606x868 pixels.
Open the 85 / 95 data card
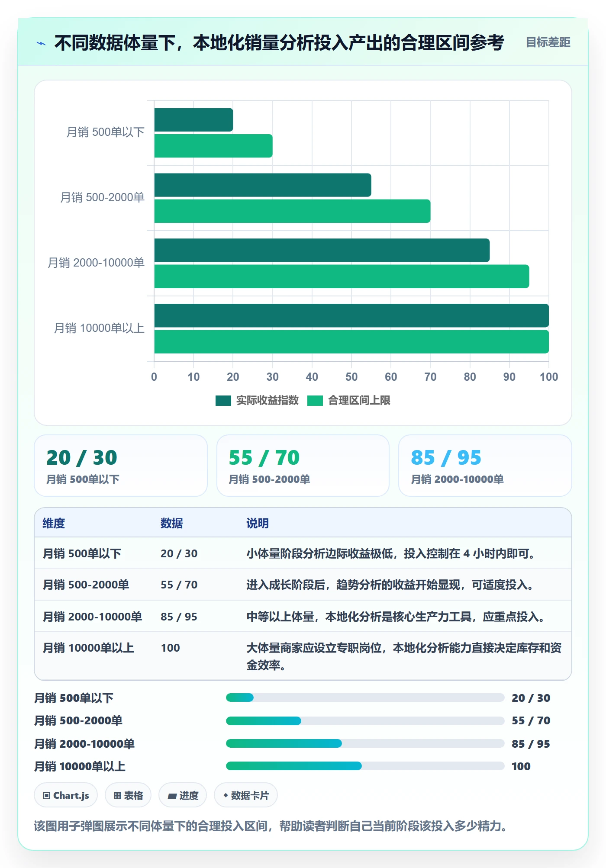485,466
